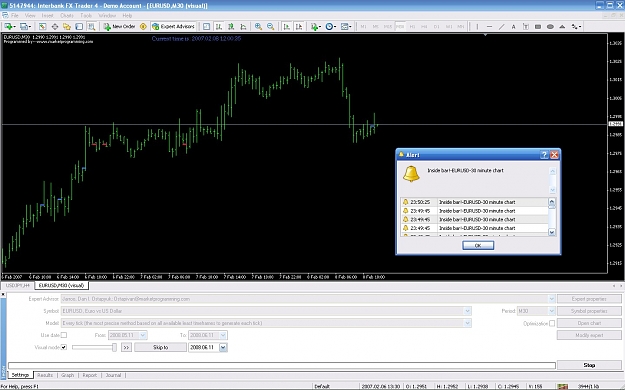Open the View menu
This screenshot has width=625, height=390.
(x=30, y=16)
